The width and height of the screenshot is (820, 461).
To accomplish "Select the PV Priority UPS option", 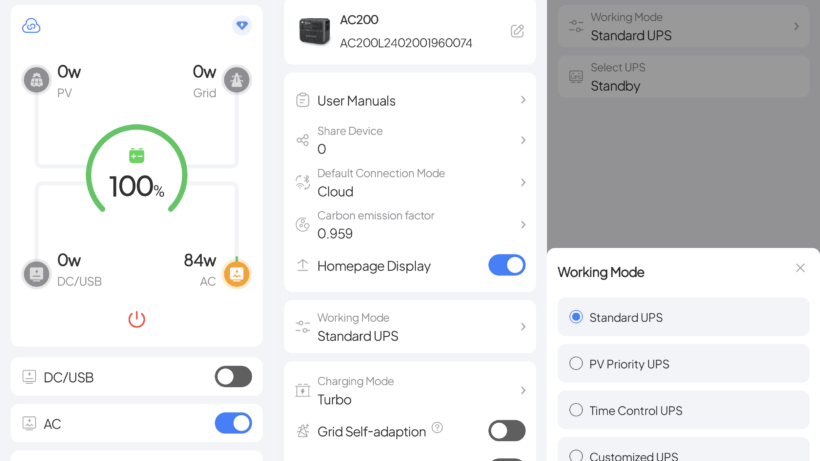I will pos(683,364).
